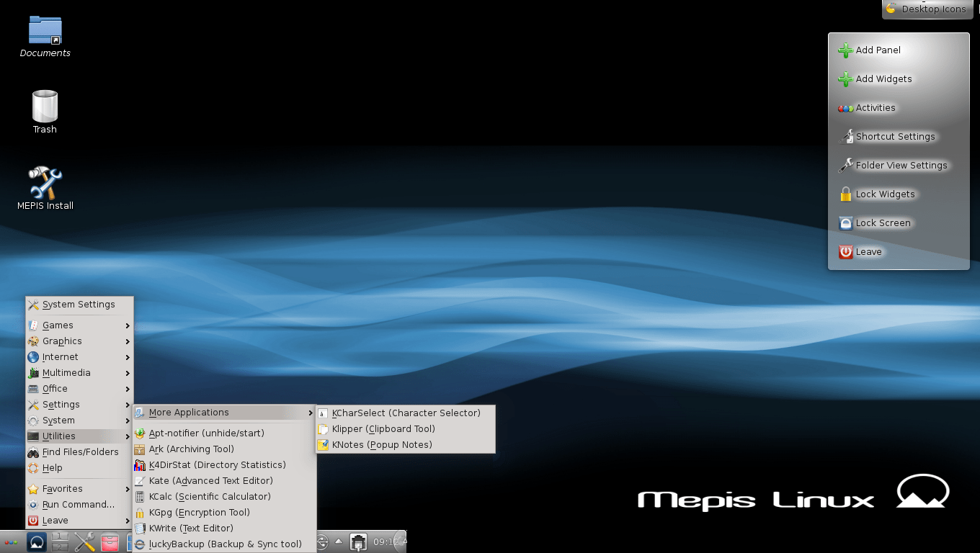Open Klipper (Clipboard Tool)
The image size is (980, 553).
[x=383, y=429]
